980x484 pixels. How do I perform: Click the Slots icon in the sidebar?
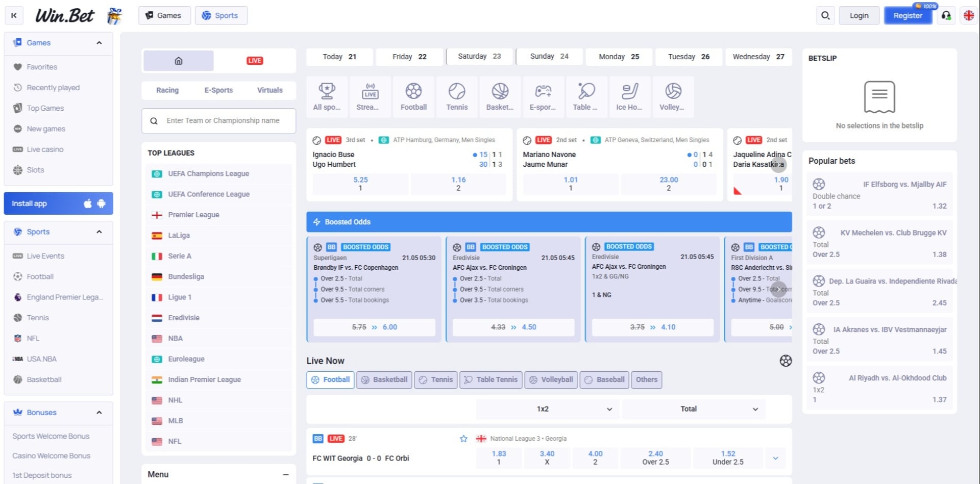[x=18, y=170]
